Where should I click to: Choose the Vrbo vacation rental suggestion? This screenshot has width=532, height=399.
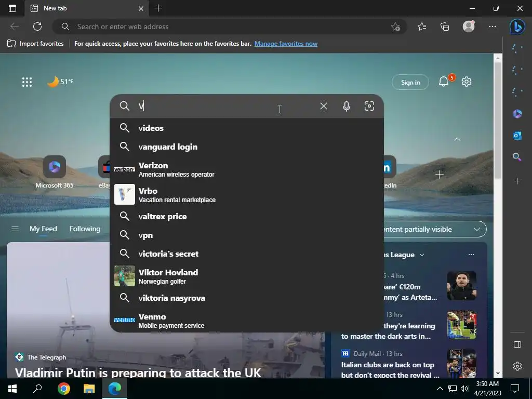coord(247,194)
